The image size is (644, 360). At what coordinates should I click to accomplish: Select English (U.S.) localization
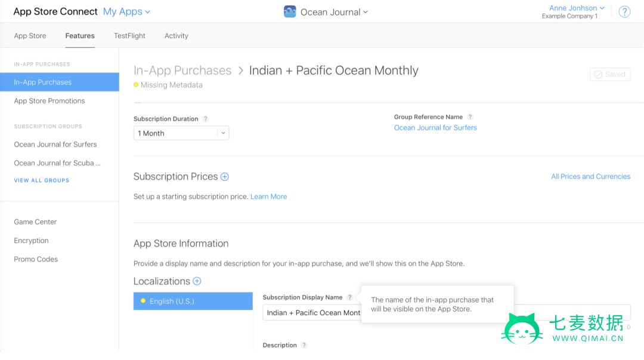193,301
